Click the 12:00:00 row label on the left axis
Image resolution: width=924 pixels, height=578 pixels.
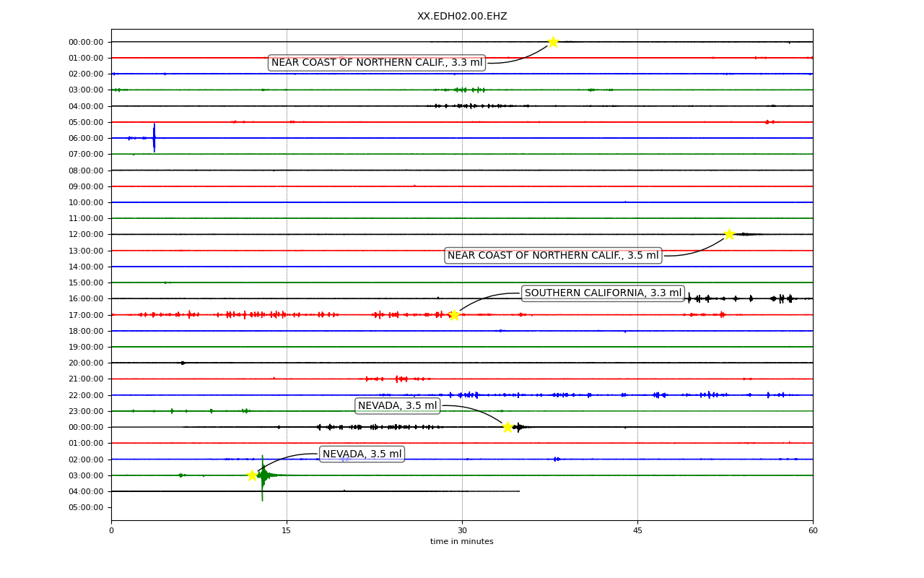(x=86, y=235)
